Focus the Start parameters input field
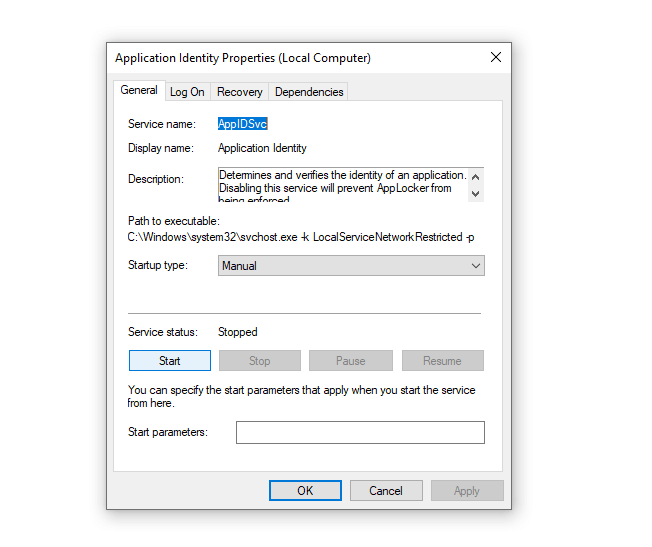Viewport: 652px width, 547px height. point(360,433)
